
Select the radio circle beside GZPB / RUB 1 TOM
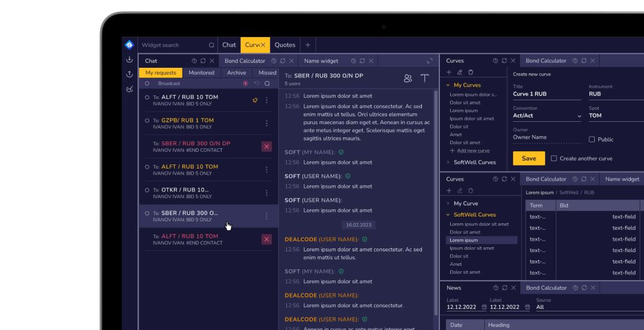(147, 121)
